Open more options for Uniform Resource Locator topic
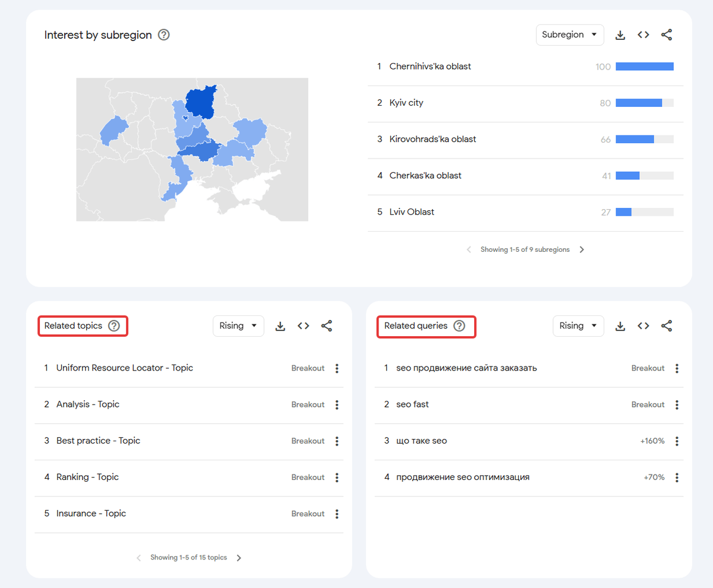This screenshot has width=713, height=588. pyautogui.click(x=337, y=368)
